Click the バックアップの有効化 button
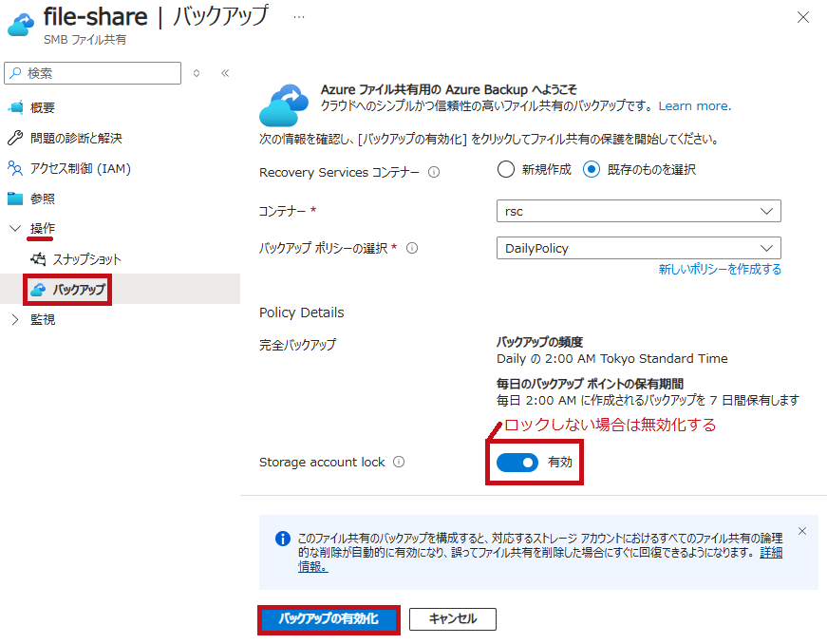This screenshot has height=644, width=827. click(x=329, y=619)
